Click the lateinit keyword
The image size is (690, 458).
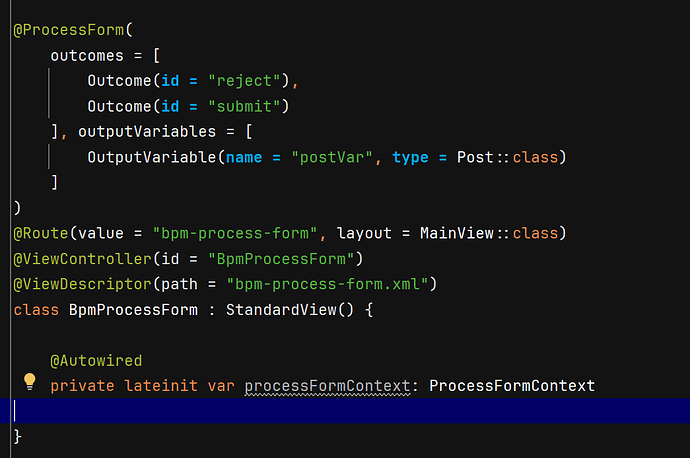161,386
